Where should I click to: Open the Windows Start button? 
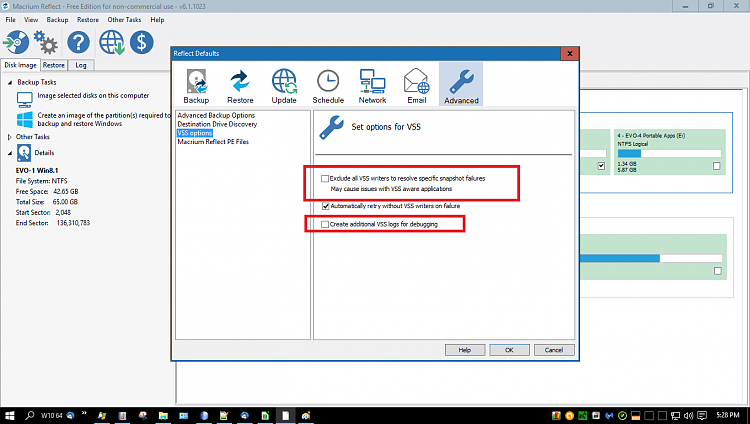[10, 415]
